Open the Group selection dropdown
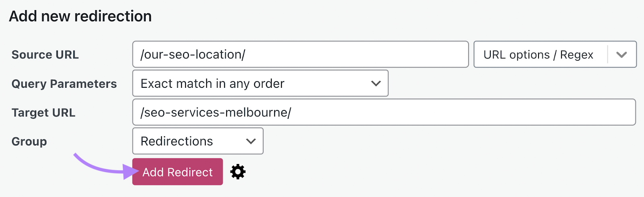The width and height of the screenshot is (644, 197). (198, 141)
